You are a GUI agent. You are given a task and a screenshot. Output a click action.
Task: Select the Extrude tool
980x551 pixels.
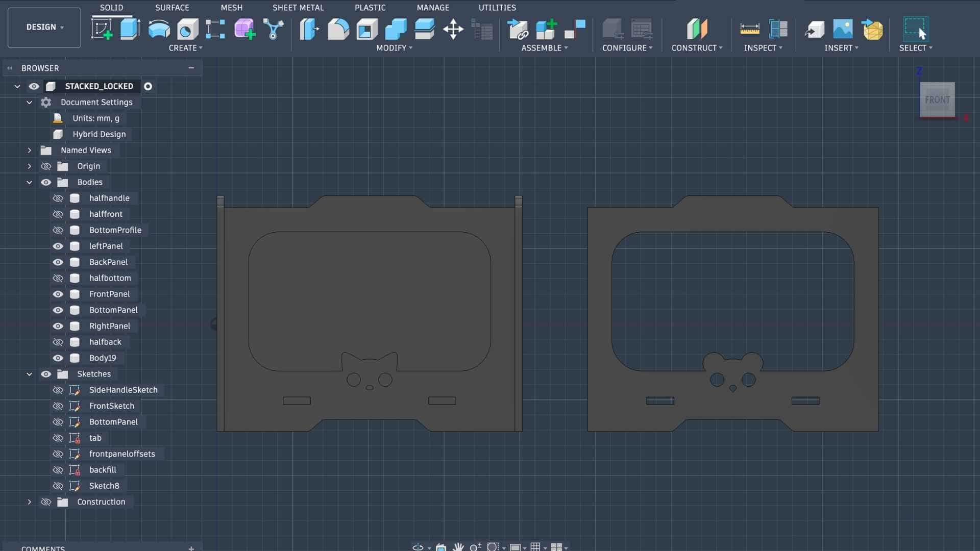130,29
